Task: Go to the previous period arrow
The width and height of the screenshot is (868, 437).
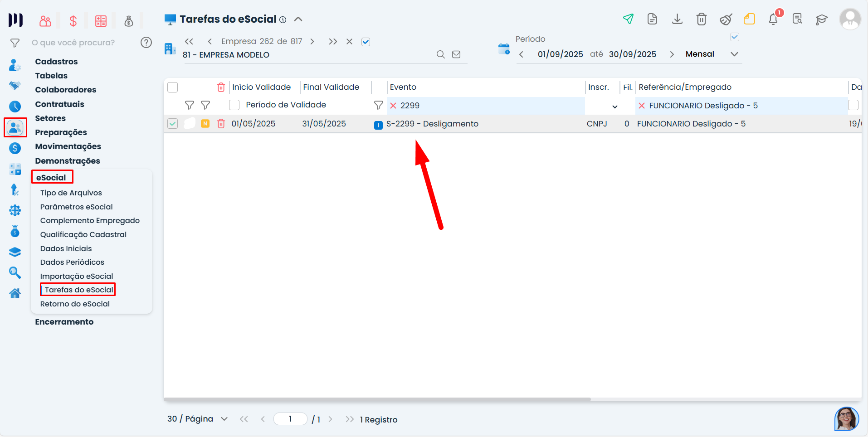Action: point(522,54)
